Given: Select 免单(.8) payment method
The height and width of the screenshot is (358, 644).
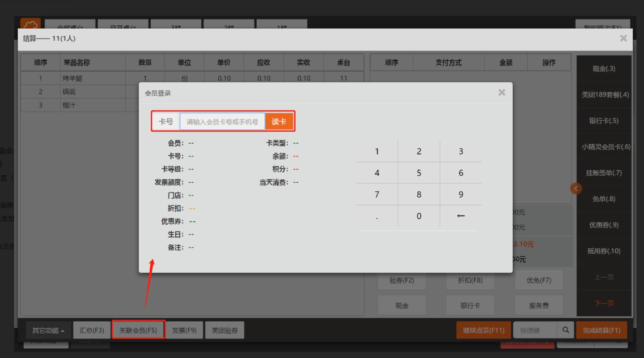Looking at the screenshot, I should pyautogui.click(x=604, y=199).
